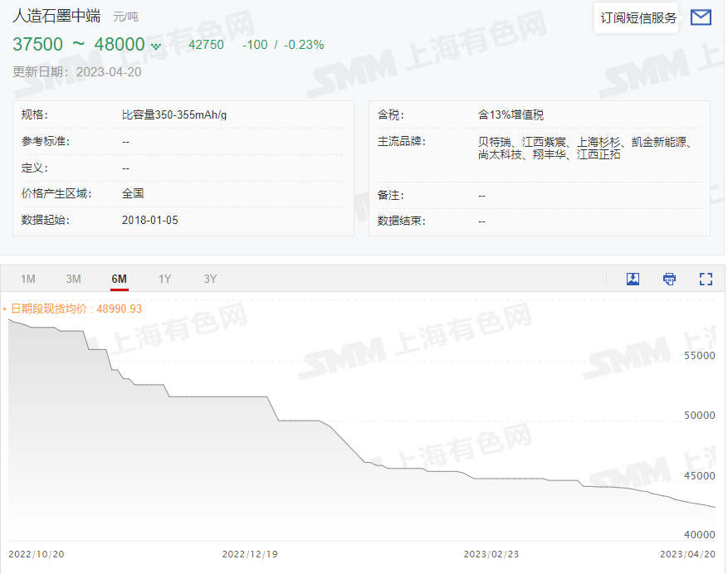
Task: Click the orange legend dot marker
Action: pos(4,309)
